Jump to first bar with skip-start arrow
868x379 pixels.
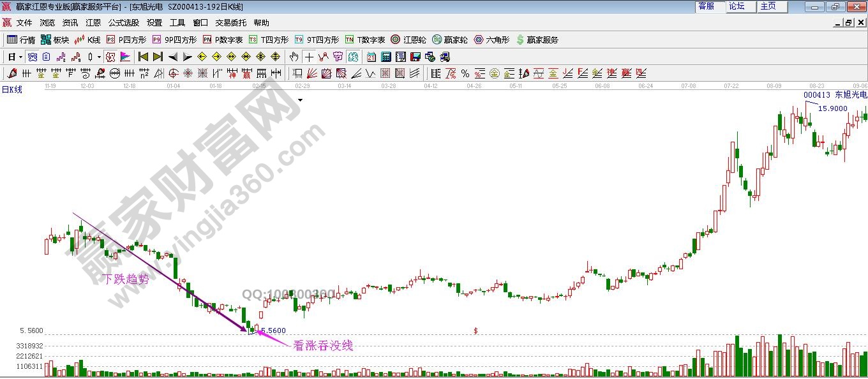click(143, 57)
